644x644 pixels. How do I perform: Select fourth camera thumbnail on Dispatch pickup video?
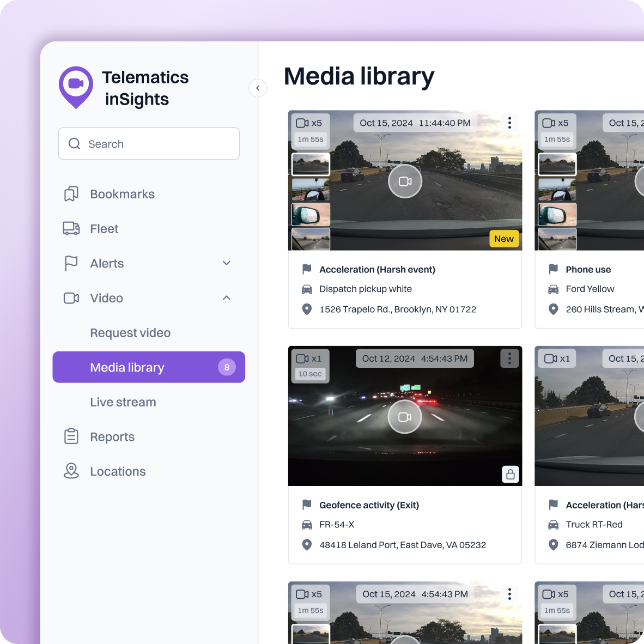point(311,239)
